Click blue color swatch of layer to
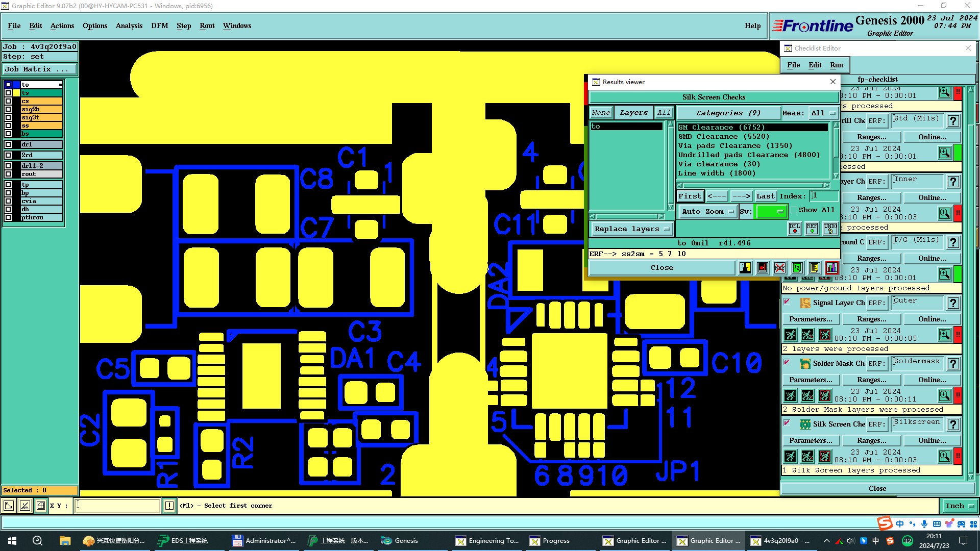This screenshot has width=980, height=551. pos(16,85)
